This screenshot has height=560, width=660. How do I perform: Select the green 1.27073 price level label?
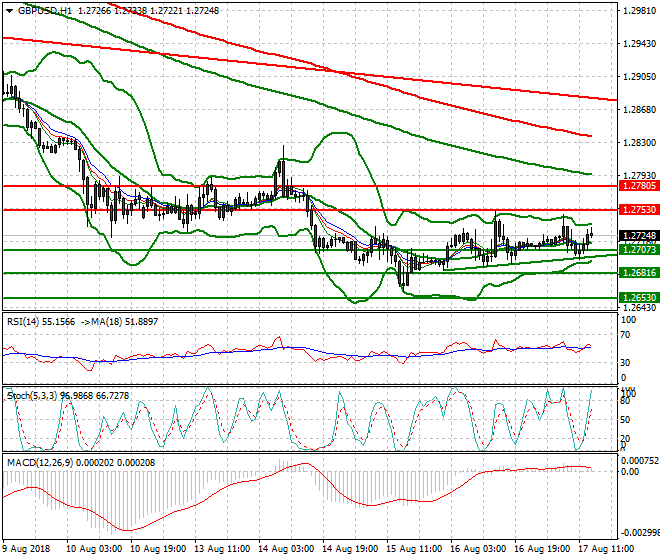639,250
